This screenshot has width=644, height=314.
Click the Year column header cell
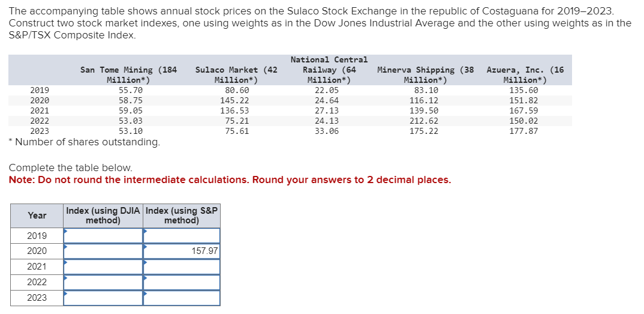click(x=37, y=216)
